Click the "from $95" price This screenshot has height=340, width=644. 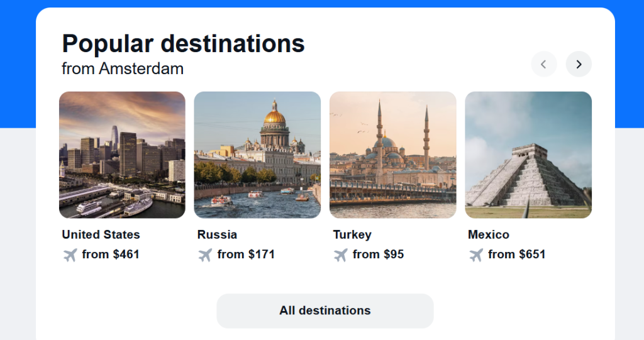click(x=378, y=255)
